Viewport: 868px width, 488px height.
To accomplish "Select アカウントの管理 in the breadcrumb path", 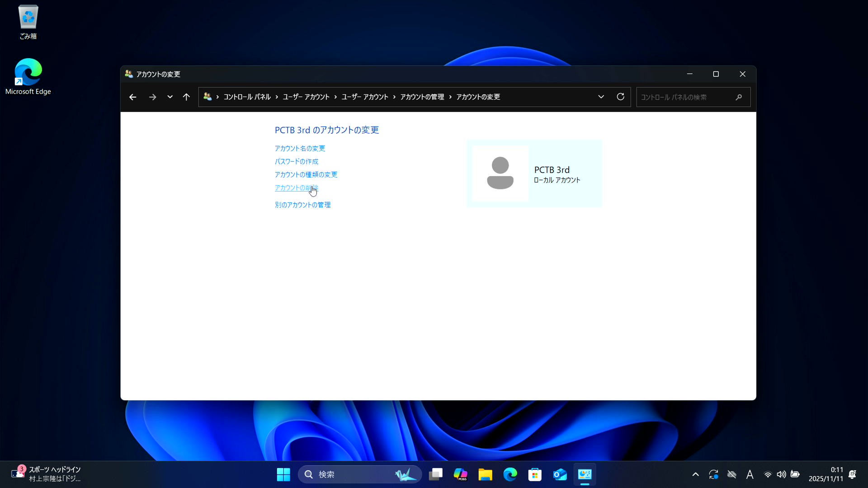I will [422, 97].
